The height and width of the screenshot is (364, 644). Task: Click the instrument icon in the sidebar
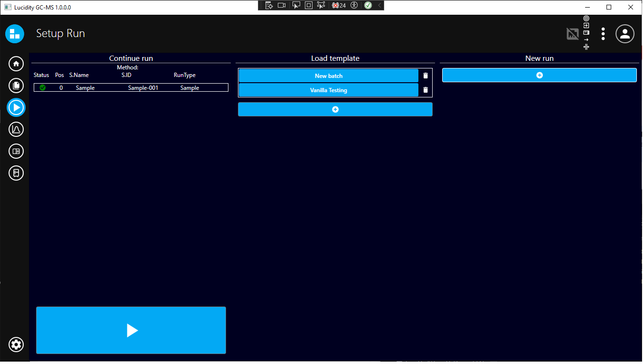click(16, 173)
